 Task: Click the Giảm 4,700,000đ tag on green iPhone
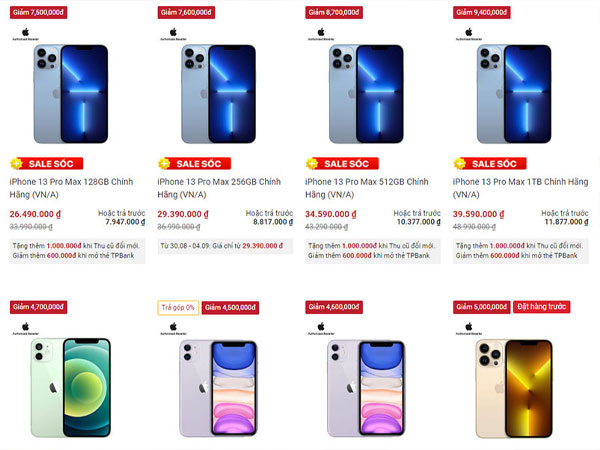coord(38,307)
